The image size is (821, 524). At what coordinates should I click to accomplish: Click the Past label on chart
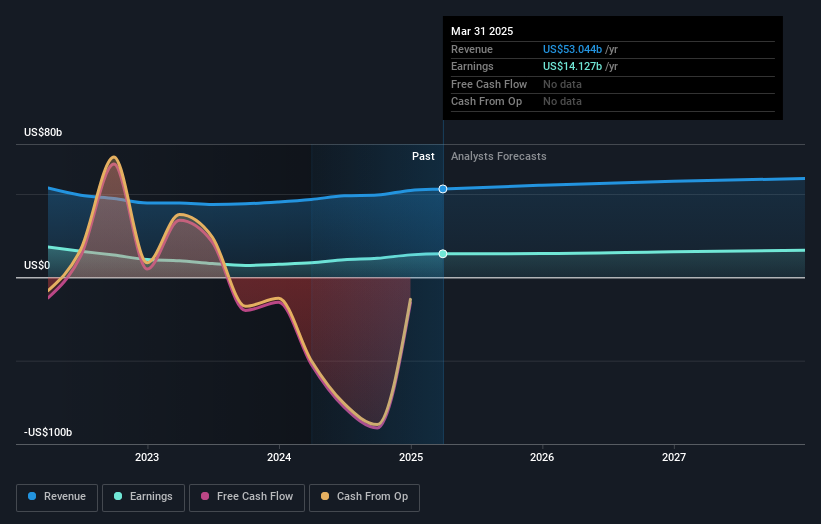click(423, 157)
